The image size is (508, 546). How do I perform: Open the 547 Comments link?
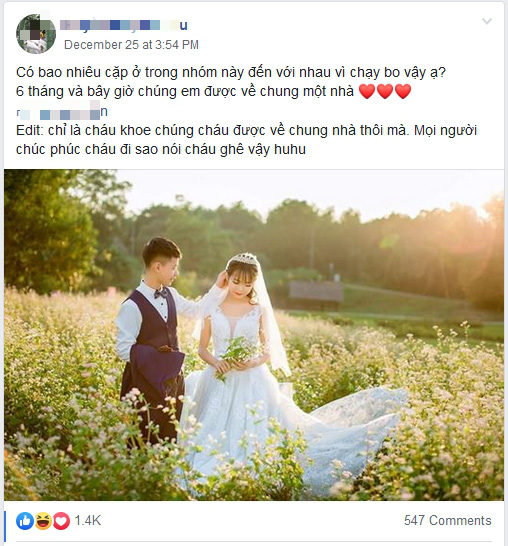pos(447,521)
